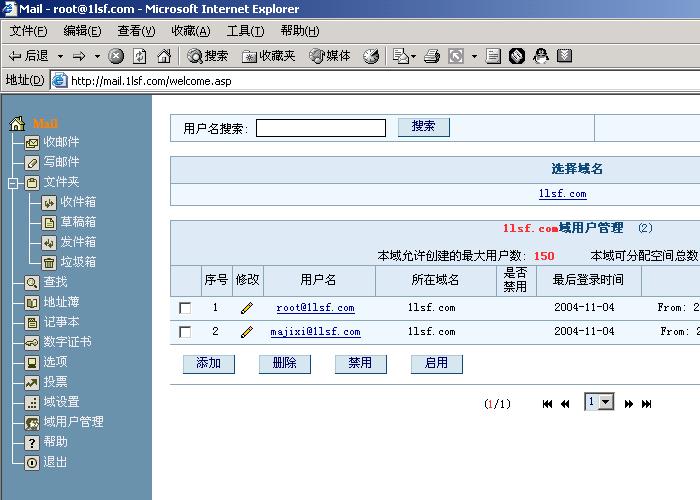The image size is (700, 500).
Task: Go to previous page icon
Action: 565,404
